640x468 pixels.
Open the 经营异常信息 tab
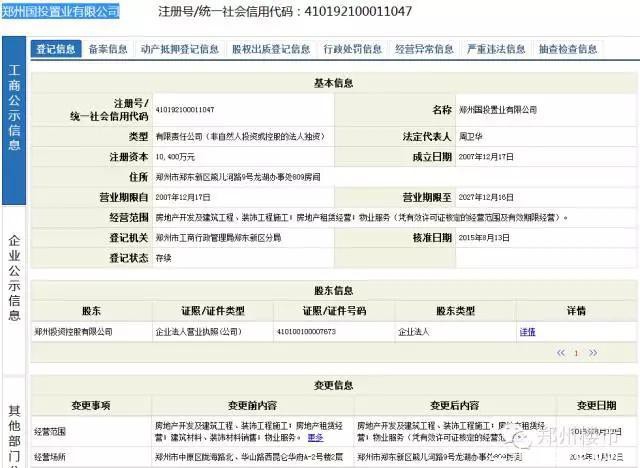[424, 49]
